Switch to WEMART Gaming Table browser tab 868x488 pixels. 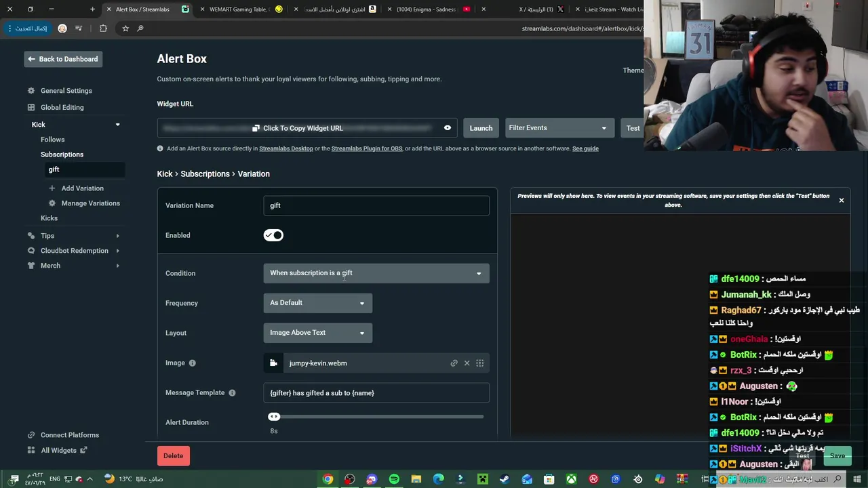[242, 9]
